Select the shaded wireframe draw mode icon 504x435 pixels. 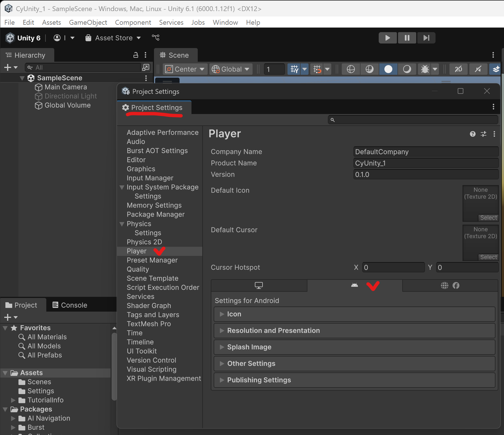click(370, 69)
